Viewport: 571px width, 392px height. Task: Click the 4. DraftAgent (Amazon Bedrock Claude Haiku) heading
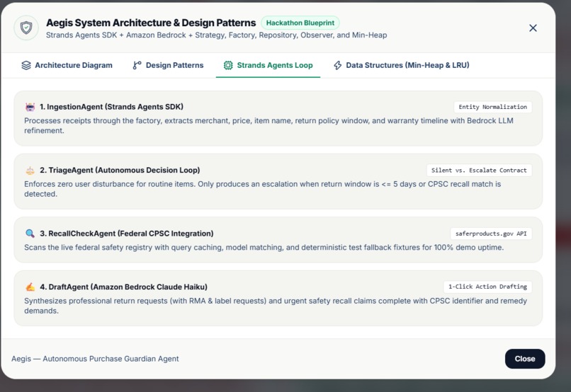click(123, 287)
